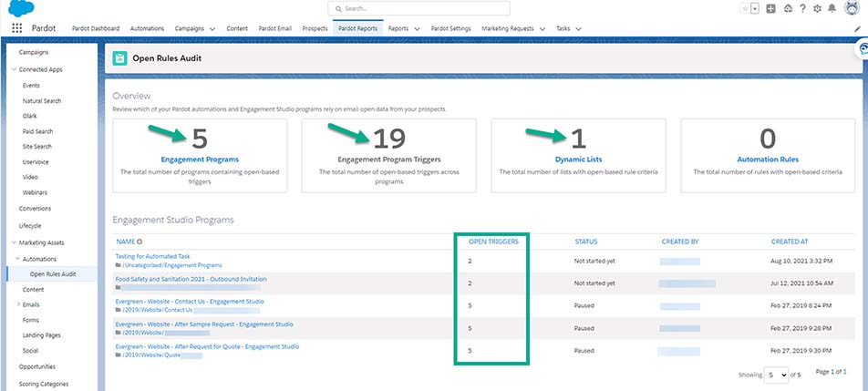Image resolution: width=868 pixels, height=391 pixels.
Task: Click the Open Rules Audit page icon
Action: coord(119,58)
